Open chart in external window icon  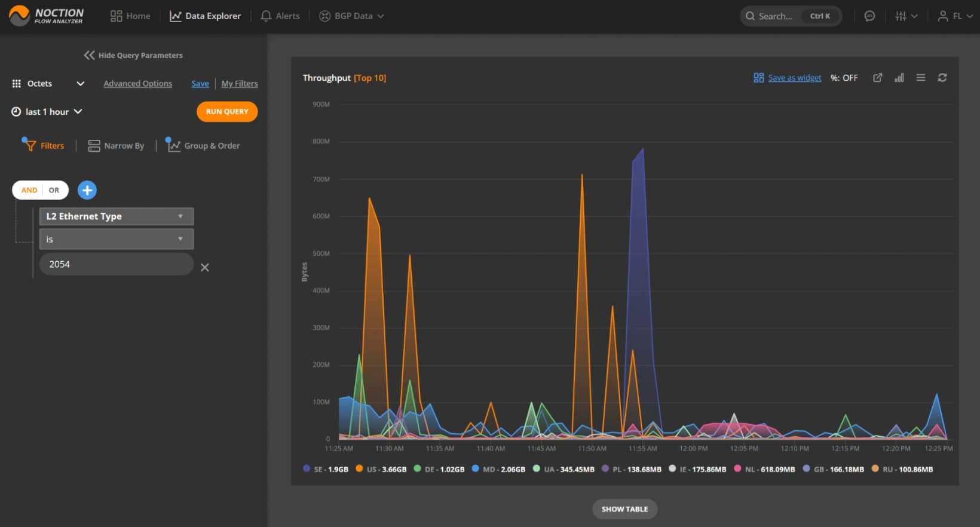coord(877,78)
